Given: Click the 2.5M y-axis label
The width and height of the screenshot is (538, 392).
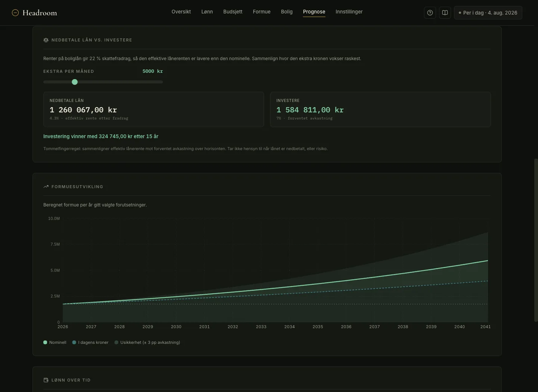Looking at the screenshot, I should point(55,296).
